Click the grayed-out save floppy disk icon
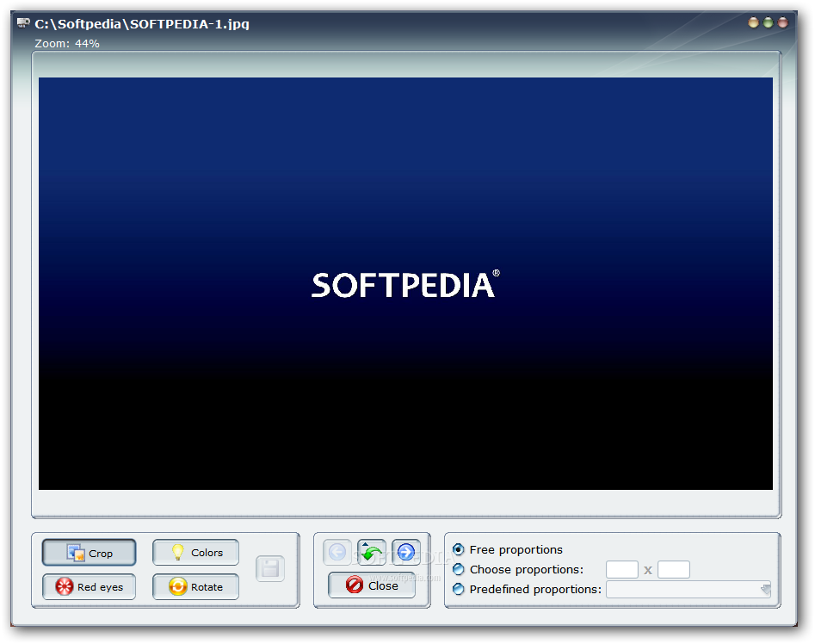This screenshot has height=644, width=815. [270, 568]
